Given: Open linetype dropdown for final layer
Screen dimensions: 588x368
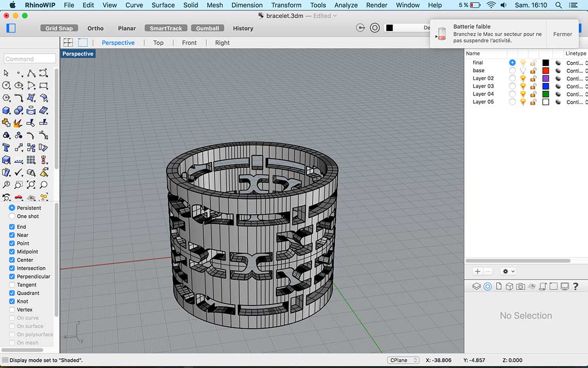Looking at the screenshot, I should click(577, 62).
